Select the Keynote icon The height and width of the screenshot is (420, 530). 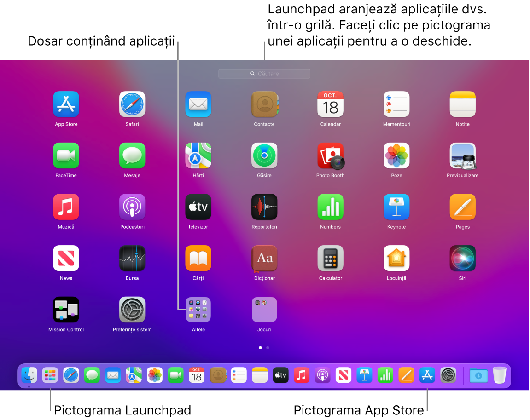pos(396,207)
